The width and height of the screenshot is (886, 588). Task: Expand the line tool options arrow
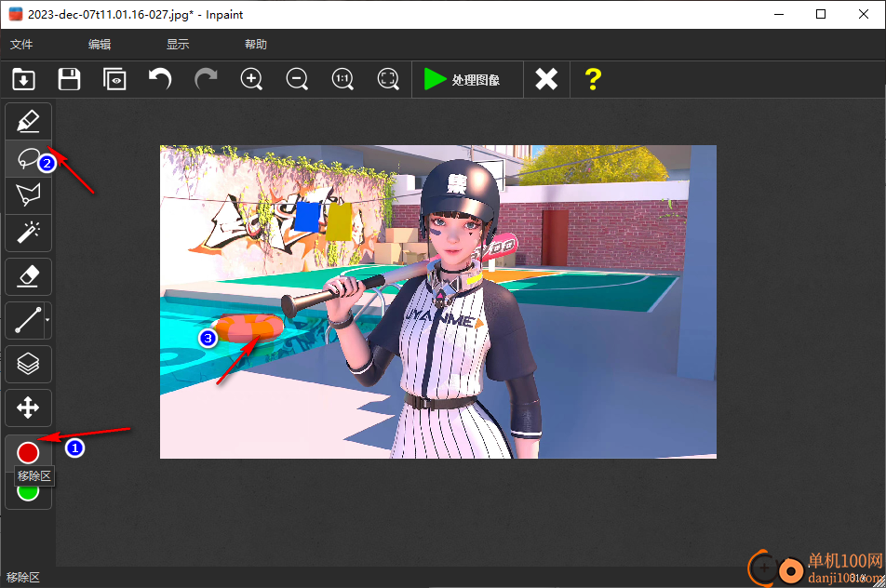click(x=47, y=320)
